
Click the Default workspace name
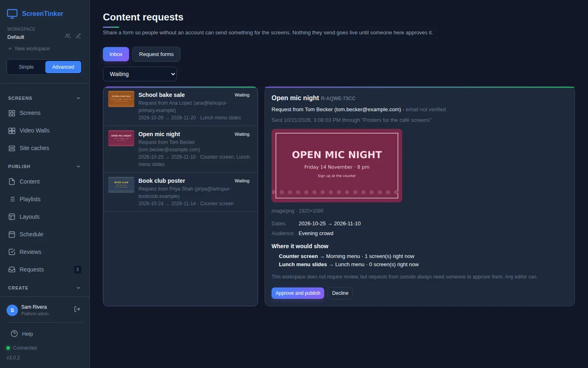tap(16, 37)
